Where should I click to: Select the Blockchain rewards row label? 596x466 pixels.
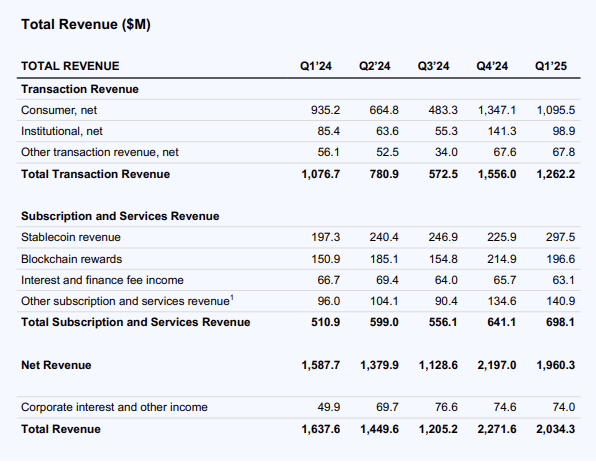coord(71,259)
